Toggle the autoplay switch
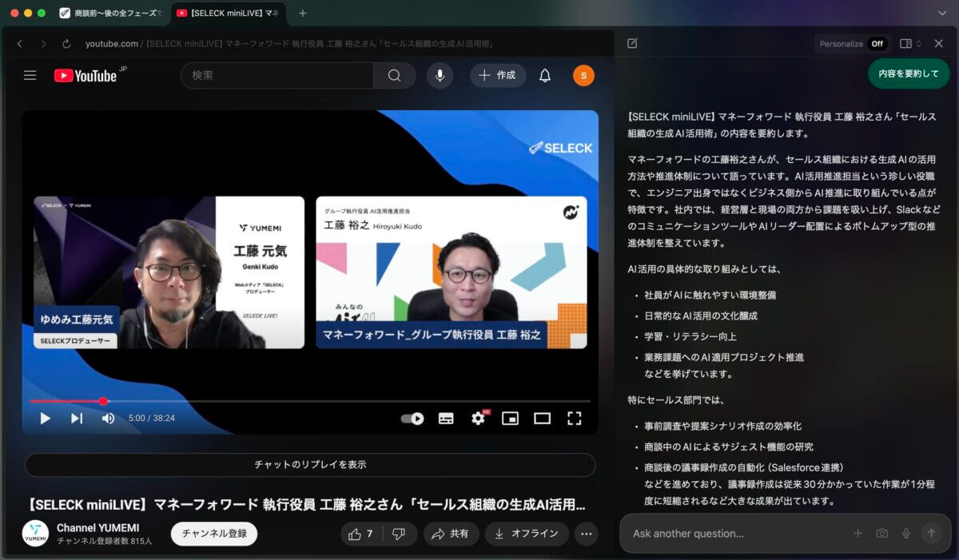This screenshot has width=959, height=560. click(x=412, y=418)
